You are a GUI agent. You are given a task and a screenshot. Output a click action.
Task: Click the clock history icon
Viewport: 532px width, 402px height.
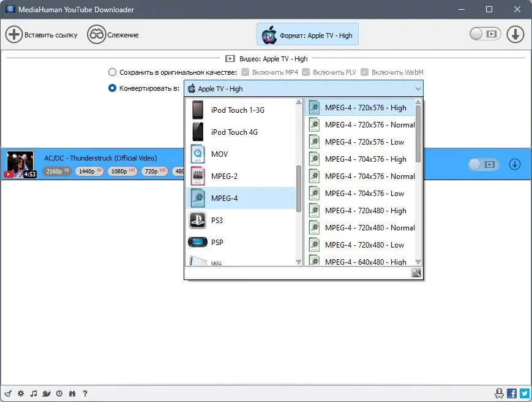coord(59,393)
